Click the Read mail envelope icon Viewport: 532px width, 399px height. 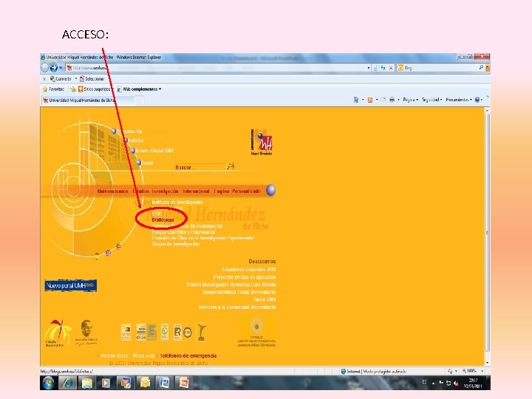click(x=383, y=100)
